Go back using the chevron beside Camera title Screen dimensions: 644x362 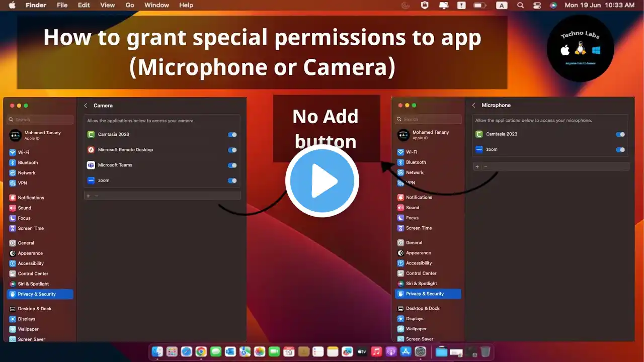pos(86,106)
